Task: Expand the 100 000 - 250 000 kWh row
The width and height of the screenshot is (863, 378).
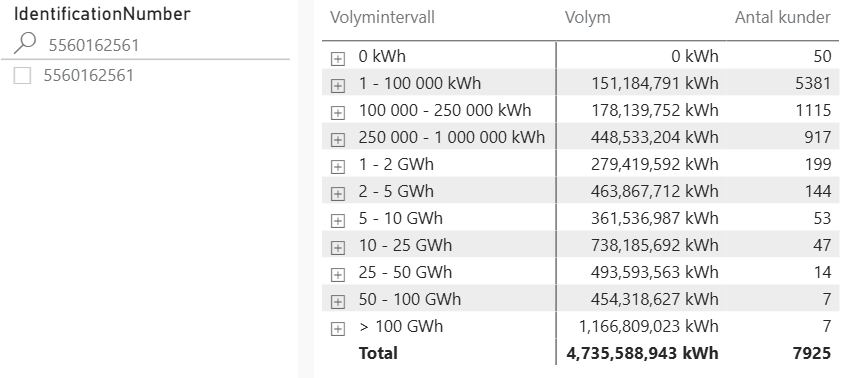Action: pos(337,112)
